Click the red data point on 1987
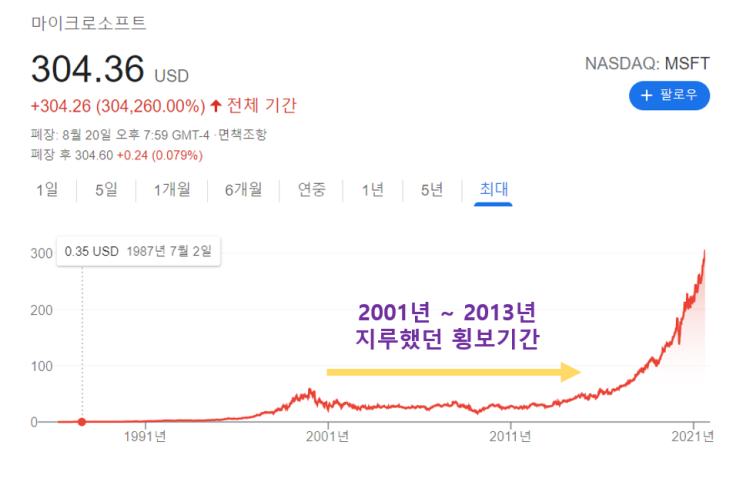Image resolution: width=743 pixels, height=482 pixels. click(x=82, y=422)
